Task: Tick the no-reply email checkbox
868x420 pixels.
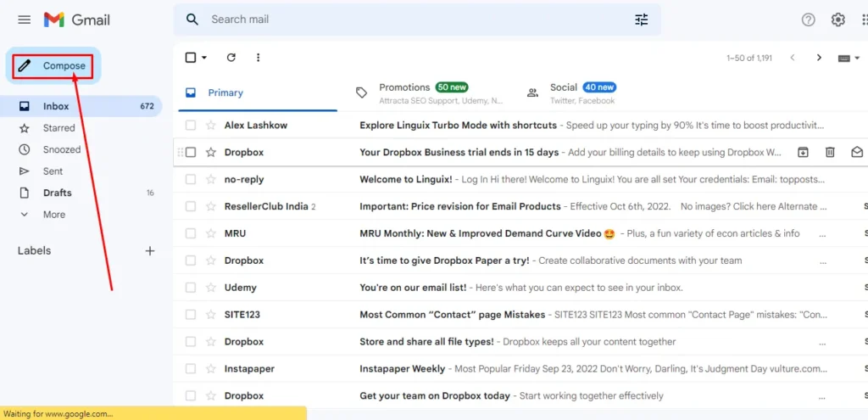Action: pyautogui.click(x=191, y=179)
